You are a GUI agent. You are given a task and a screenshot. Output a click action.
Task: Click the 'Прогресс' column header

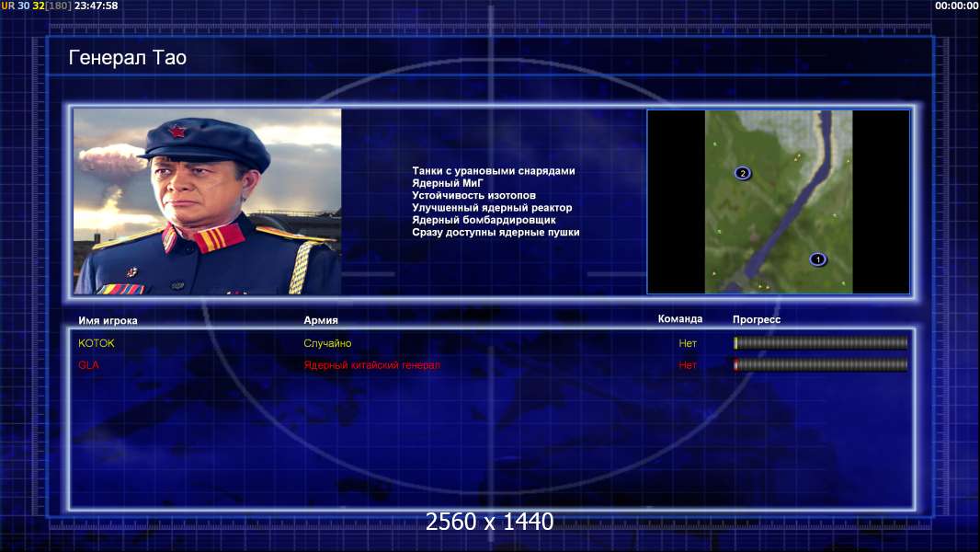coord(757,319)
